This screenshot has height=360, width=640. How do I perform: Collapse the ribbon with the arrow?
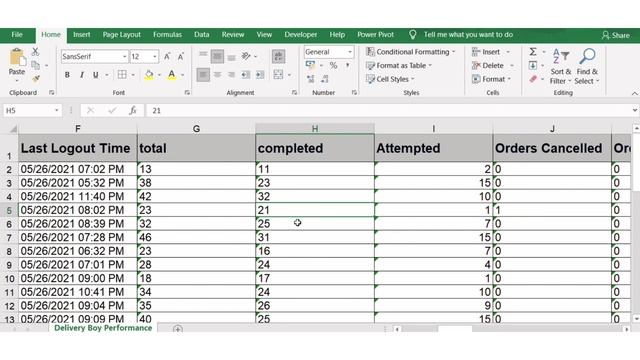(x=635, y=93)
